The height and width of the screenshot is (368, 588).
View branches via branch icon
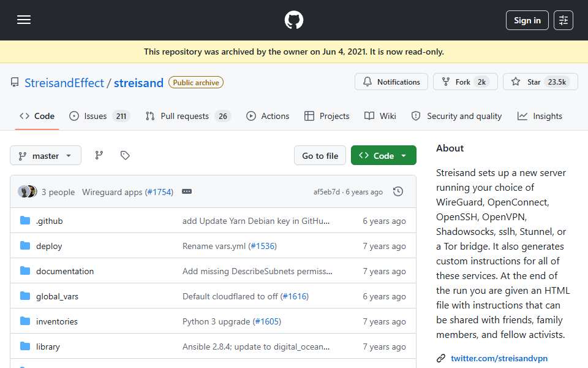(x=99, y=155)
